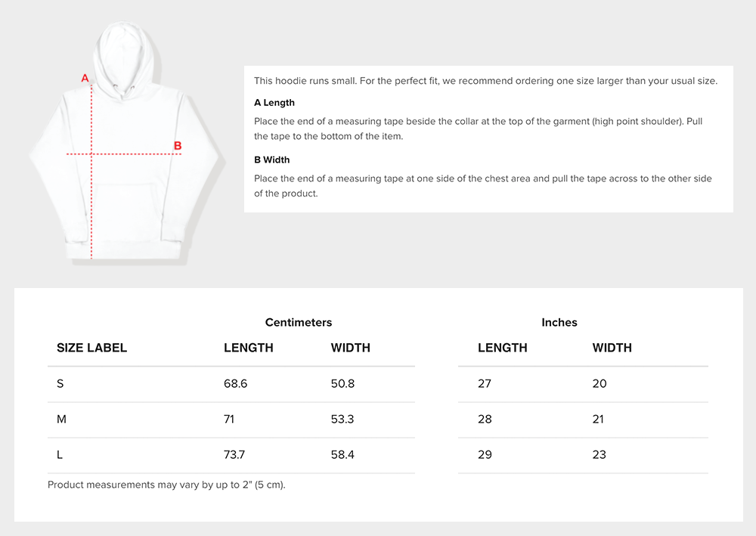Click the red A length marker
Image resolution: width=756 pixels, height=536 pixels.
85,78
